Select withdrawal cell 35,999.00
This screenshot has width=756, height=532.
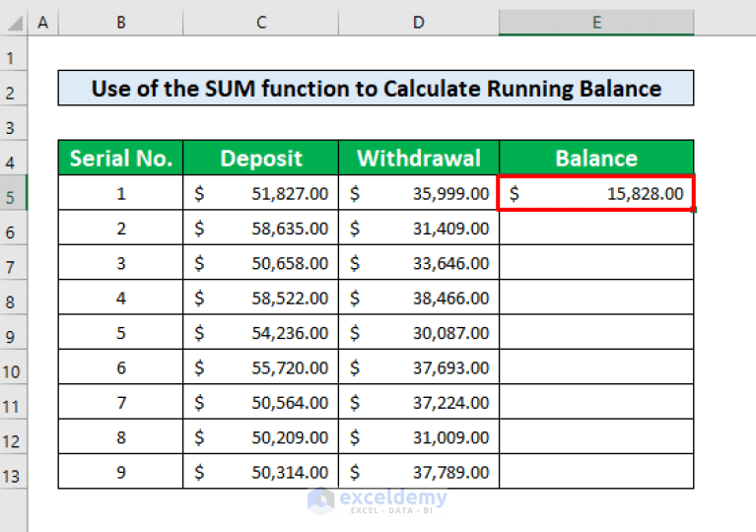tap(419, 193)
